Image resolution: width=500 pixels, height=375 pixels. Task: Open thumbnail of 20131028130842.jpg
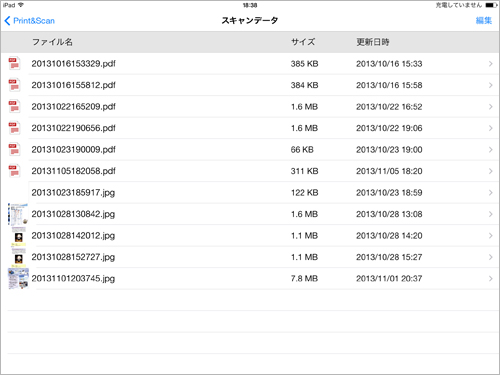pos(18,214)
